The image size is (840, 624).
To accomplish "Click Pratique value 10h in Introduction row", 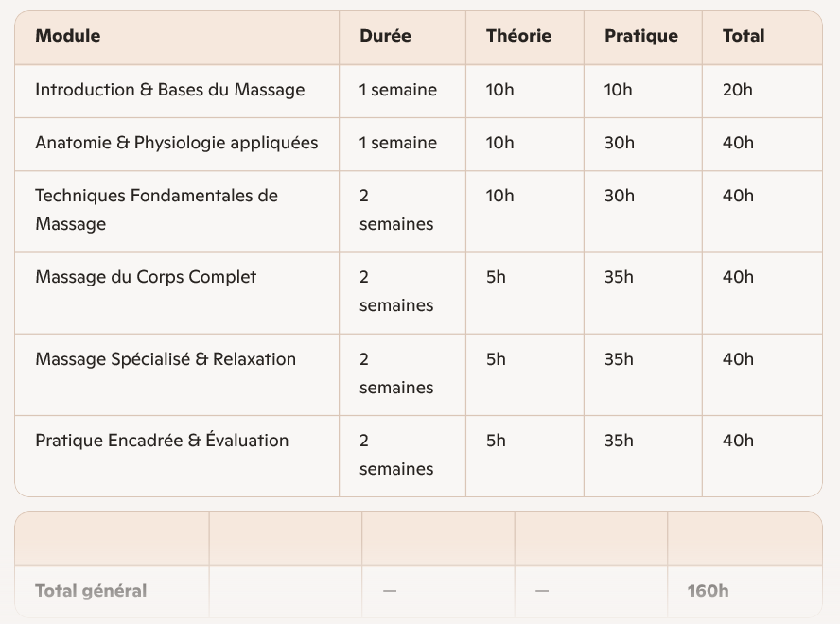I will 619,90.
